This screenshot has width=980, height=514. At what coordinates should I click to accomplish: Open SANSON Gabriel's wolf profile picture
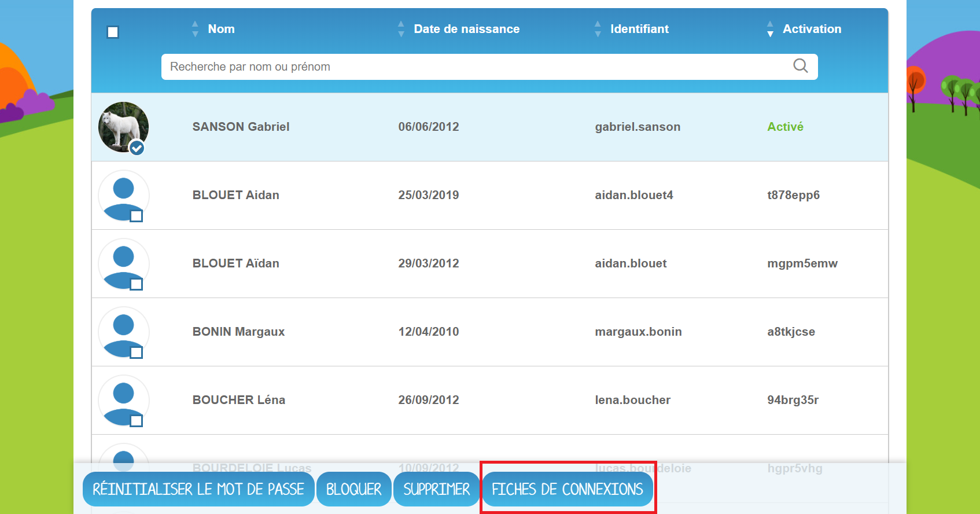(121, 125)
